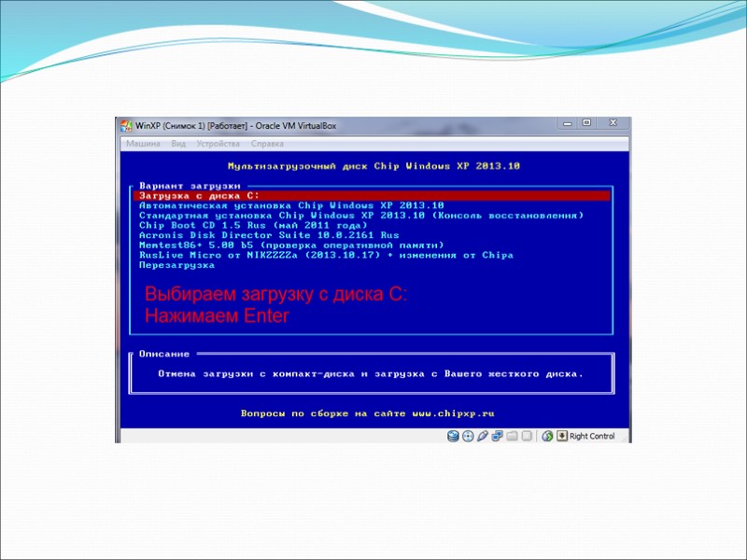747x560 pixels.
Task: Click the video capture status icon
Action: (x=527, y=436)
